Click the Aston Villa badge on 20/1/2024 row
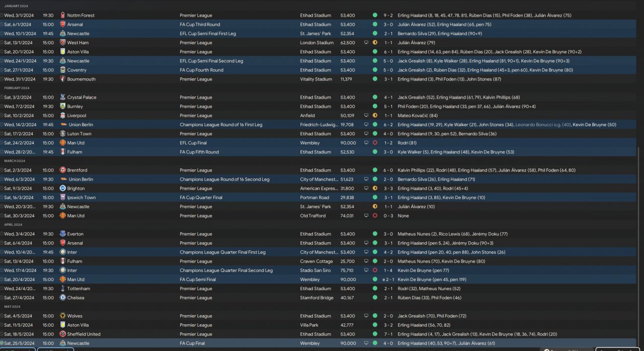The image size is (644, 351). [x=62, y=52]
